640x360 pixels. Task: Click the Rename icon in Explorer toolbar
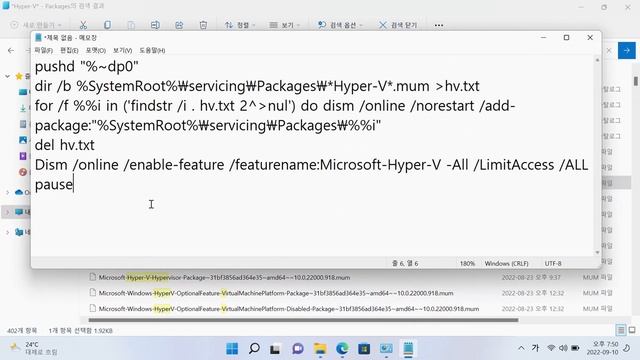point(155,25)
